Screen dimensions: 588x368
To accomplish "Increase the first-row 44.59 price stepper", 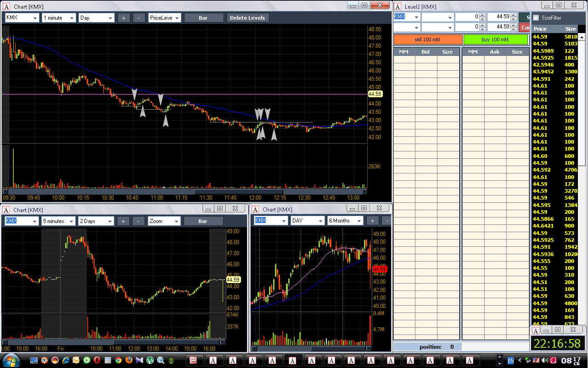I will pos(514,15).
